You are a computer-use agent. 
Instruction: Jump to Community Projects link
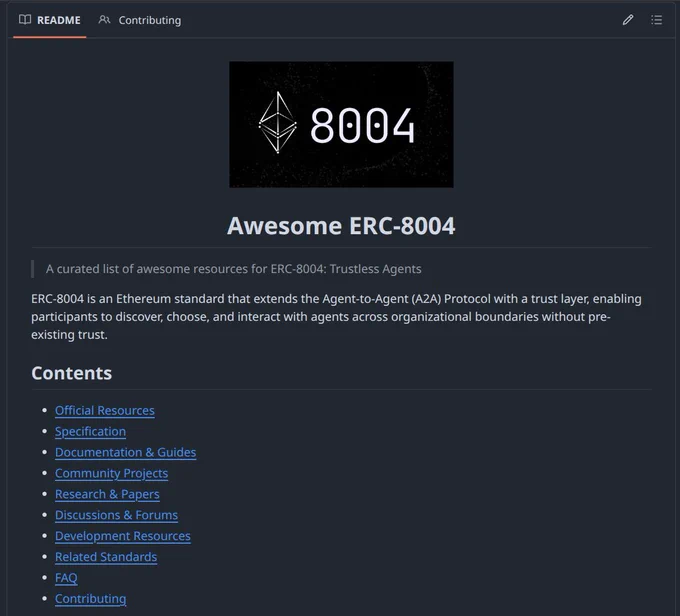coord(111,473)
